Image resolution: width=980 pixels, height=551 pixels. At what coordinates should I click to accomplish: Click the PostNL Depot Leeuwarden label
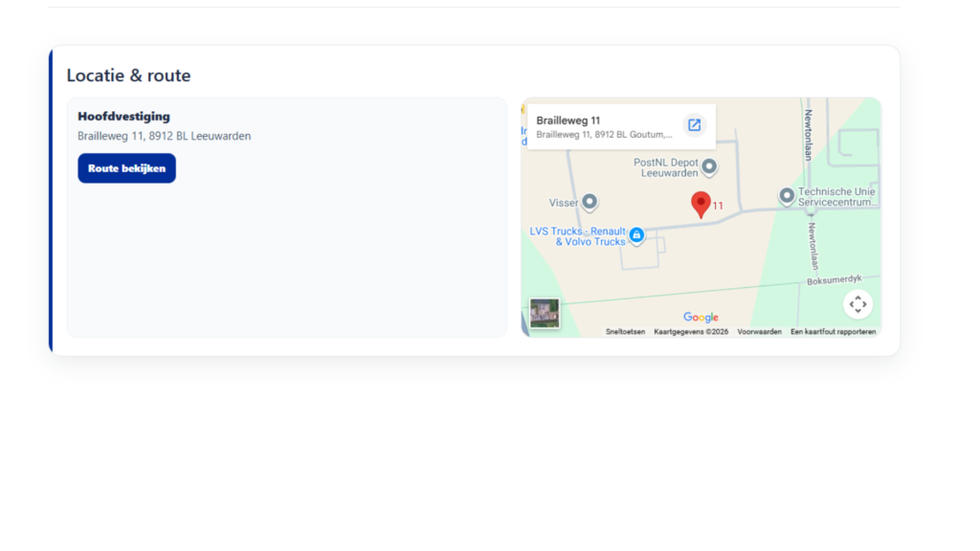(666, 167)
